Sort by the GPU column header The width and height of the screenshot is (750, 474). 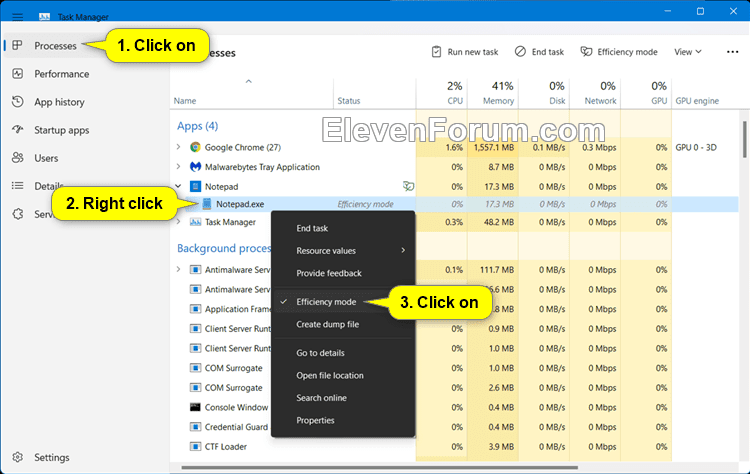point(647,93)
